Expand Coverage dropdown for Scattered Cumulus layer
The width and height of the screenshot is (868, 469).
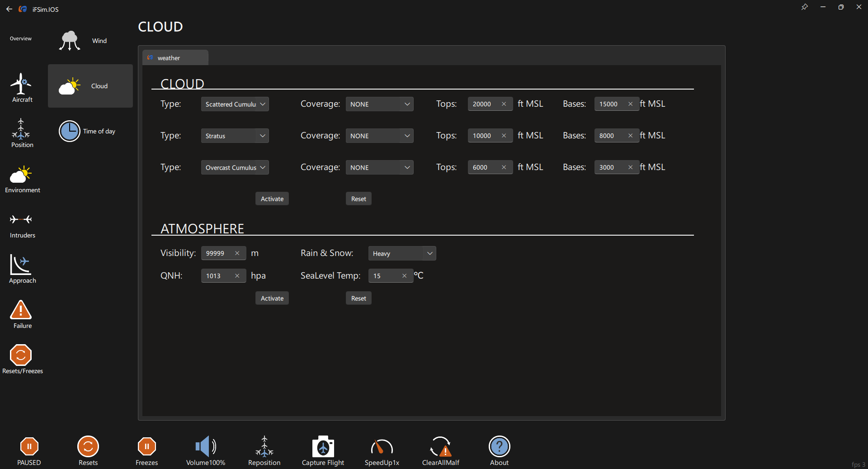click(x=379, y=104)
